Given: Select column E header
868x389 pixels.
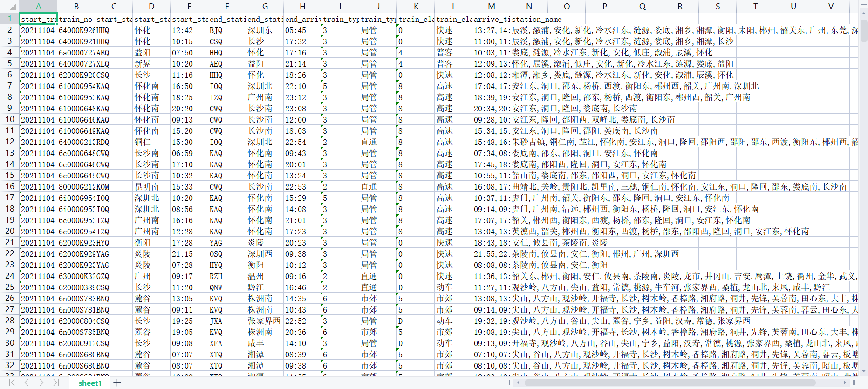Looking at the screenshot, I should click(x=189, y=7).
